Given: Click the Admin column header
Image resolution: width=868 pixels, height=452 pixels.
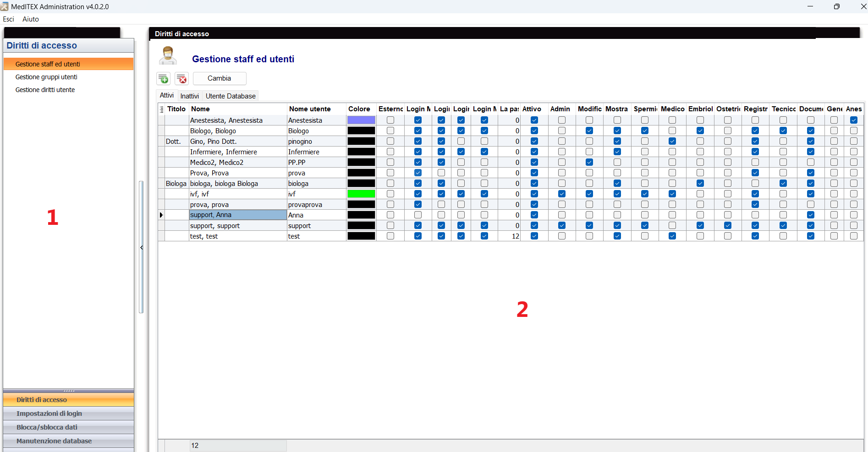Looking at the screenshot, I should [x=562, y=109].
